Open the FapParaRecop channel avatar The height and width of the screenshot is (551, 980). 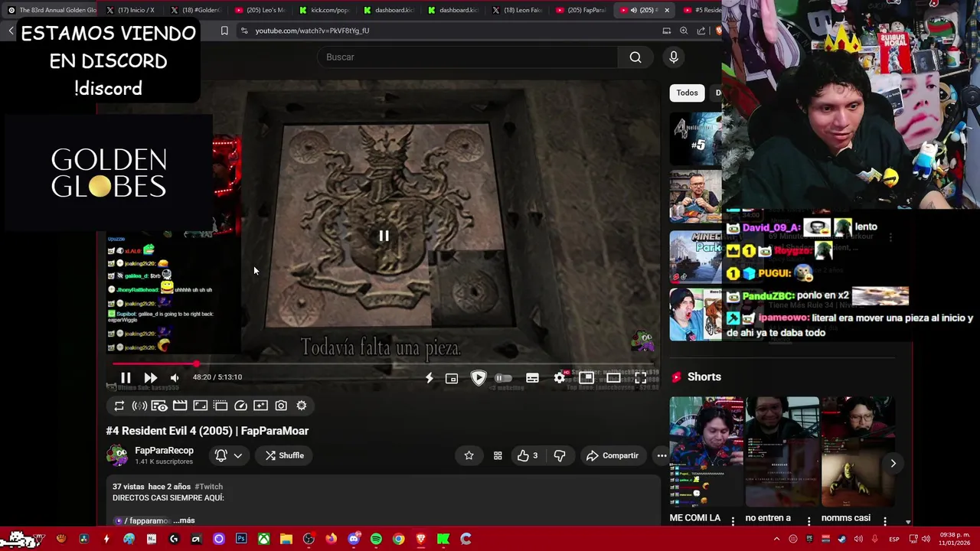click(x=117, y=455)
